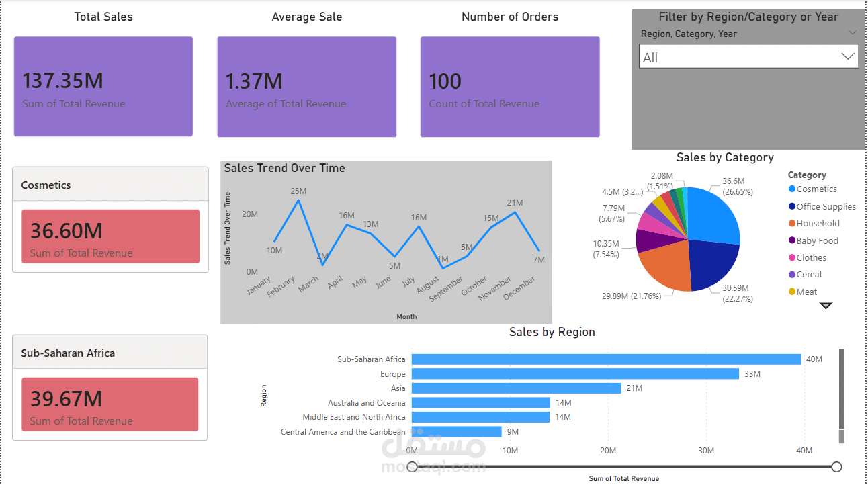This screenshot has width=868, height=485.
Task: Select the 36.60M Cosmetics revenue card
Action: click(x=110, y=236)
